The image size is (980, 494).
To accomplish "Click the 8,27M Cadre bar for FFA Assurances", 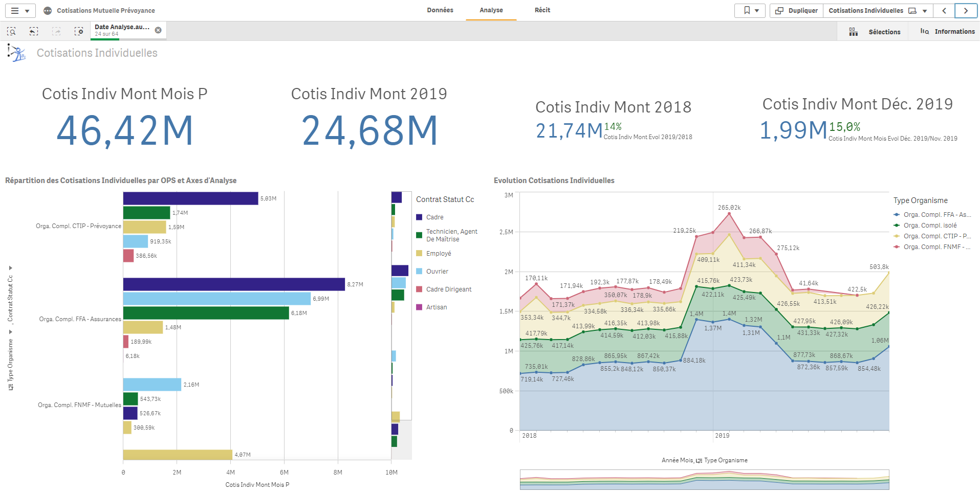I will click(x=234, y=284).
